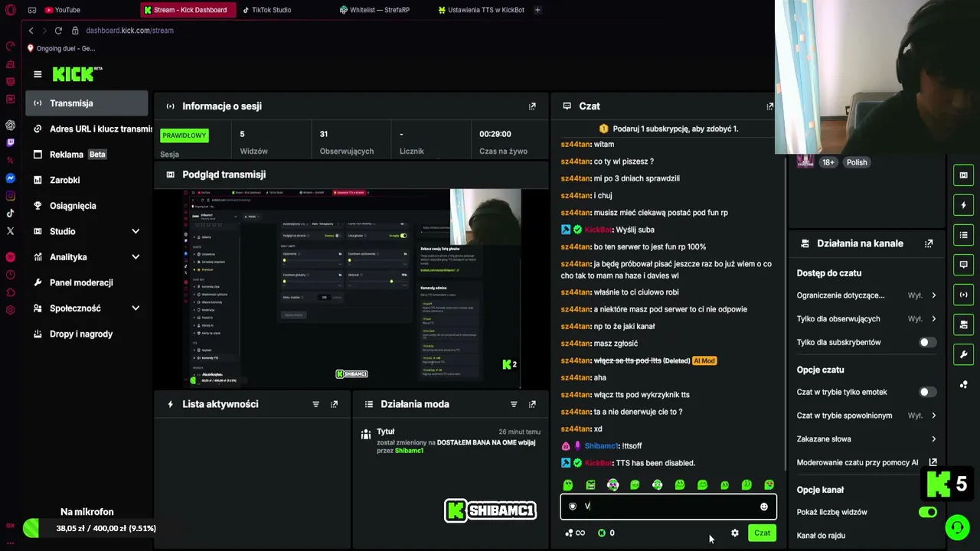980x551 pixels.
Task: Send message with the green Czat button
Action: pyautogui.click(x=762, y=533)
